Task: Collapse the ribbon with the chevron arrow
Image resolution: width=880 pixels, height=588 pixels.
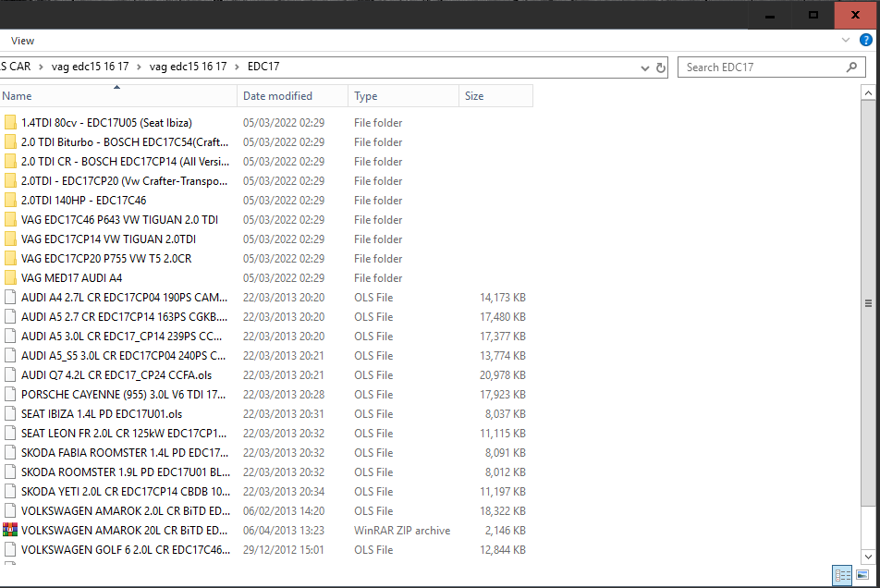Action: (845, 40)
